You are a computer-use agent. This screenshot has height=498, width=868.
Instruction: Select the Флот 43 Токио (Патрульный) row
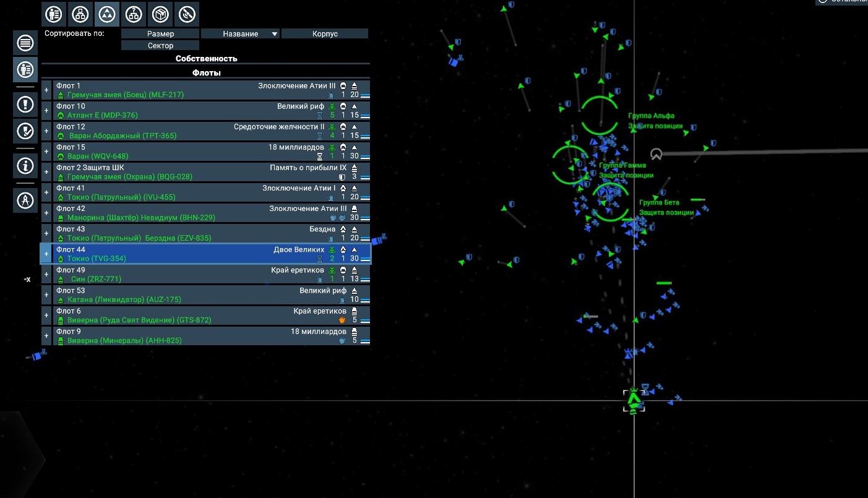(212, 233)
